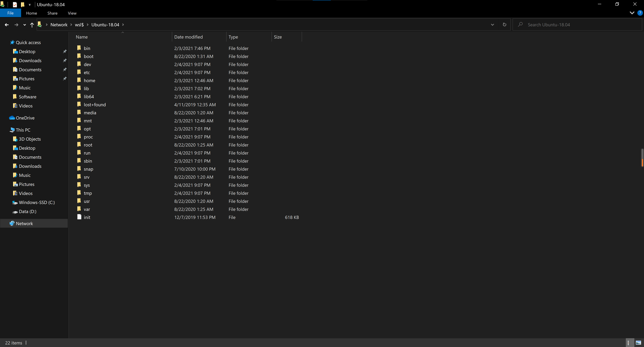
Task: Select the home folder icon
Action: (x=79, y=80)
